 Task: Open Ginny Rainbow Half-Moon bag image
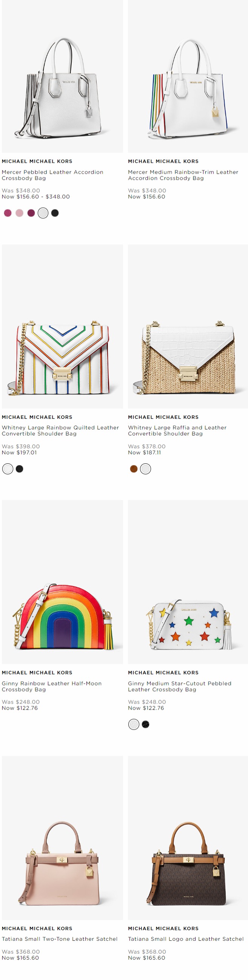click(62, 582)
